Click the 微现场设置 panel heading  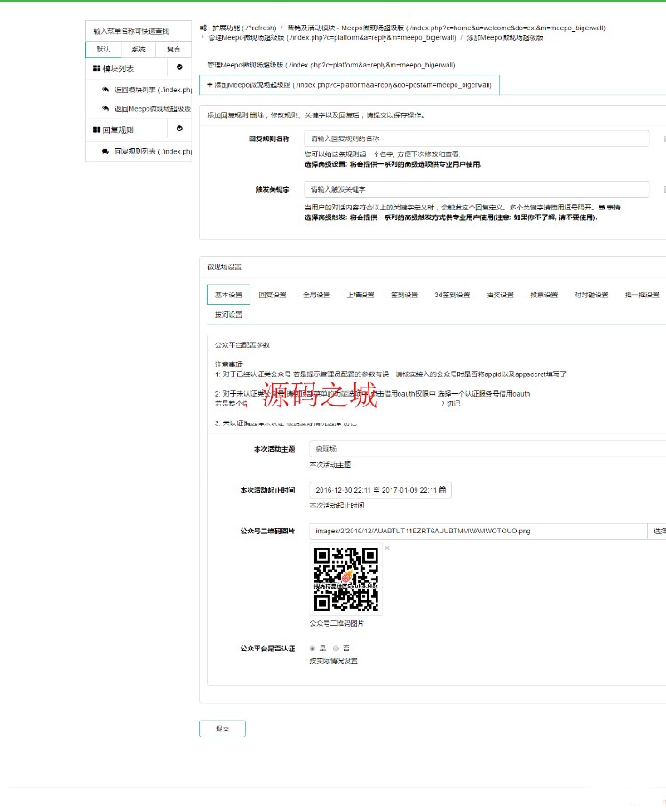coord(225,267)
